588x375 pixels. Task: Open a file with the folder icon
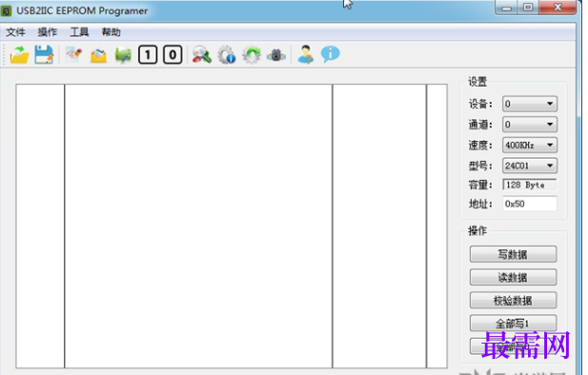point(19,54)
